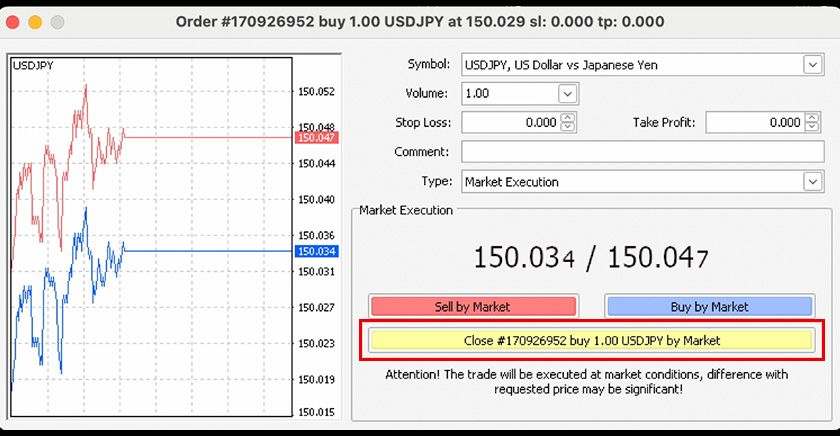Increase Take Profit with the up arrow
Viewport: 840px width, 436px height.
811,118
